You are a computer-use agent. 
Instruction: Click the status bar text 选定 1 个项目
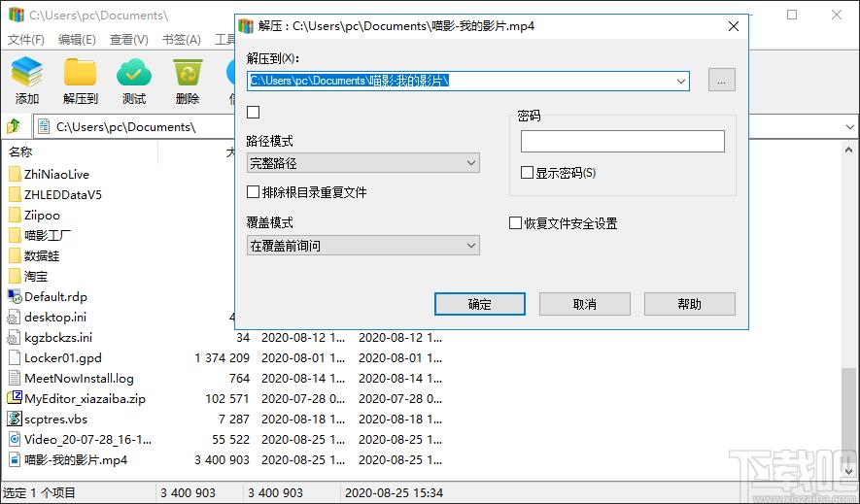40,493
